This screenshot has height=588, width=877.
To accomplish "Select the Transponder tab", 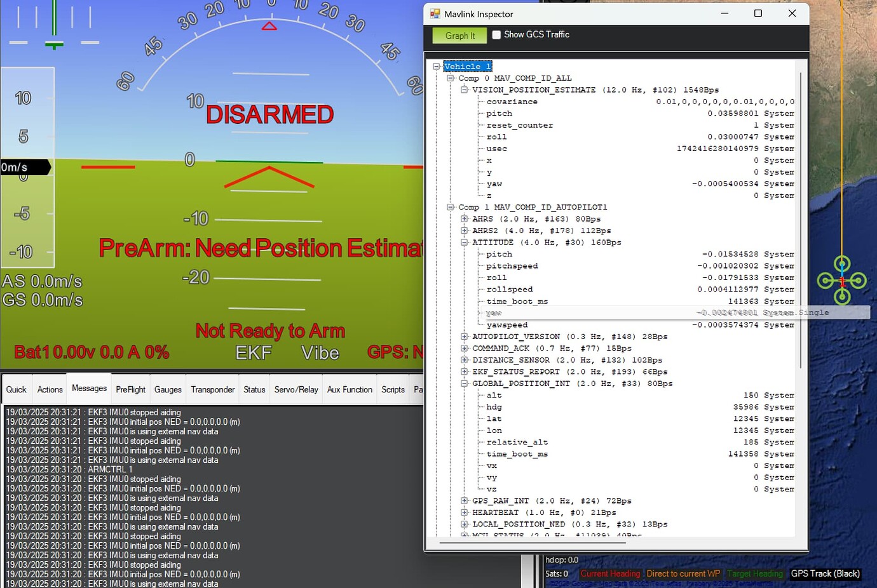I will 212,389.
